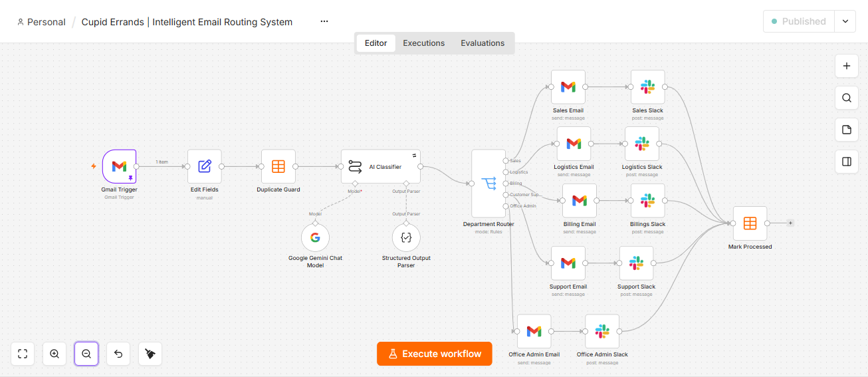Add a sticky note to canvas
The image size is (868, 377).
click(847, 130)
